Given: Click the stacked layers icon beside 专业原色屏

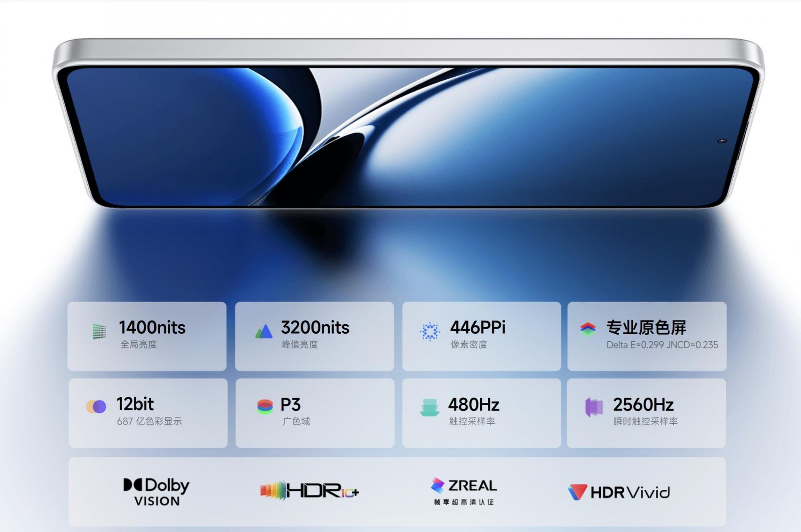Looking at the screenshot, I should pyautogui.click(x=588, y=329).
